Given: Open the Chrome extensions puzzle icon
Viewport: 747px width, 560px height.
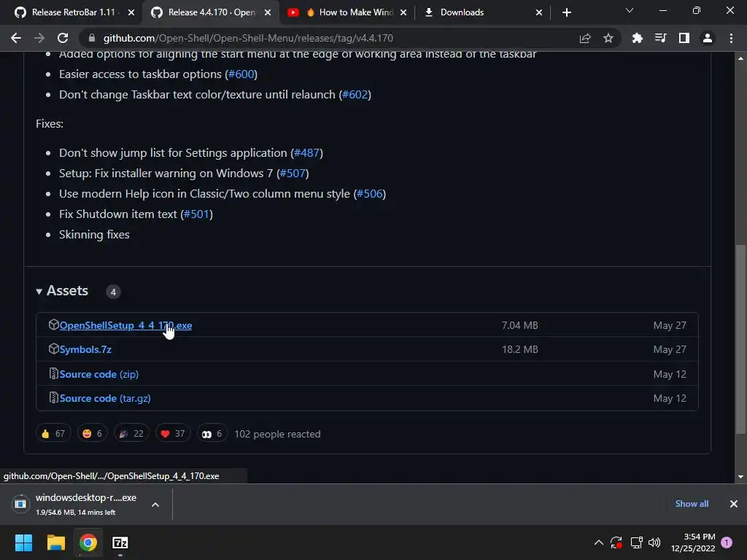Looking at the screenshot, I should pyautogui.click(x=637, y=38).
